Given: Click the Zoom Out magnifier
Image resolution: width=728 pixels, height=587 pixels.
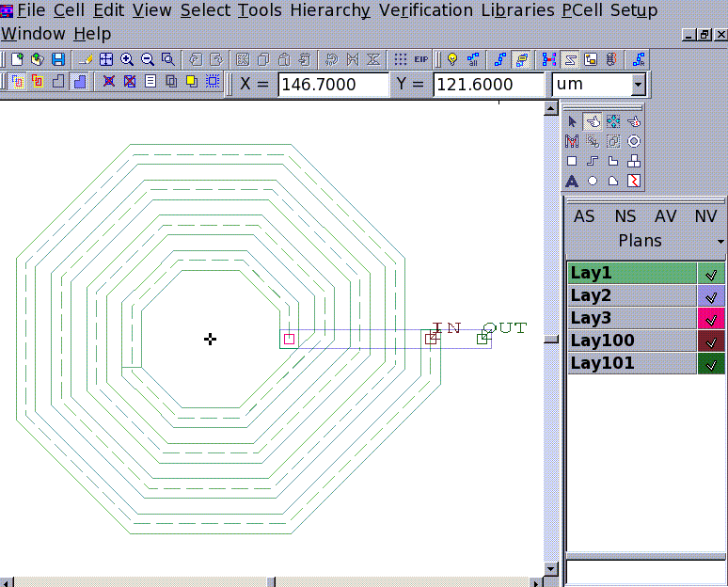Looking at the screenshot, I should (147, 59).
